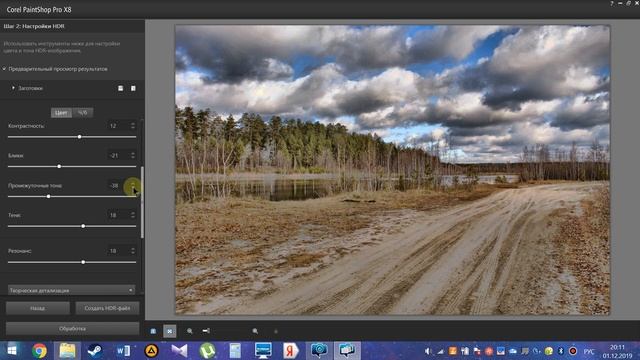This screenshot has height=360, width=640.
Task: Click the zoom slider control icon
Action: (x=206, y=331)
